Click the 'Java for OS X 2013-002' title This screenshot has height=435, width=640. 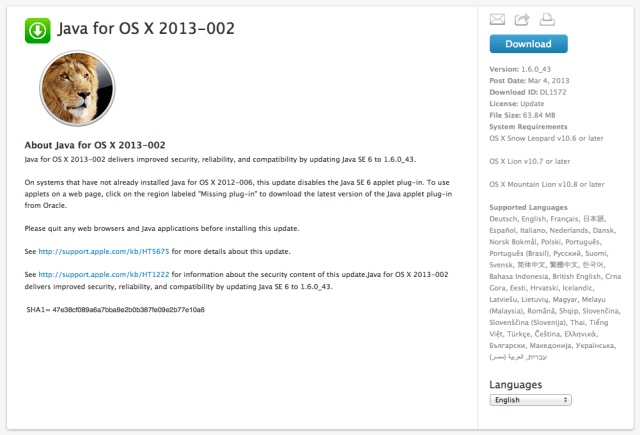coord(146,29)
